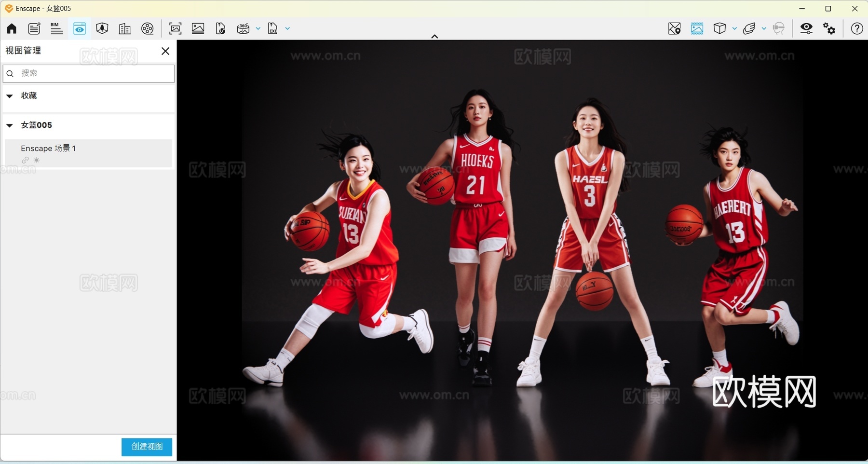Select the Enscape 场景 1 view entry
This screenshot has height=464, width=868.
pyautogui.click(x=48, y=148)
